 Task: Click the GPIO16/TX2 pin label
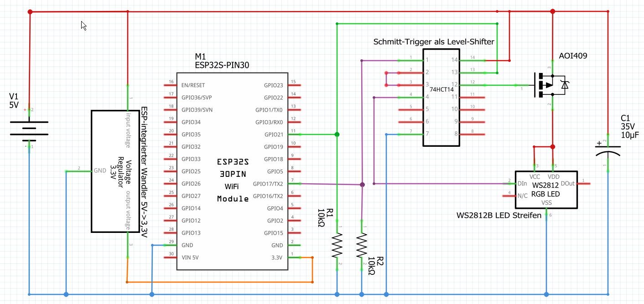pos(268,196)
